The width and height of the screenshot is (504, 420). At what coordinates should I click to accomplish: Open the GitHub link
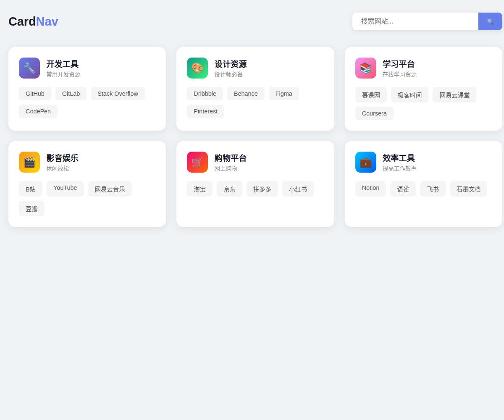pos(35,94)
